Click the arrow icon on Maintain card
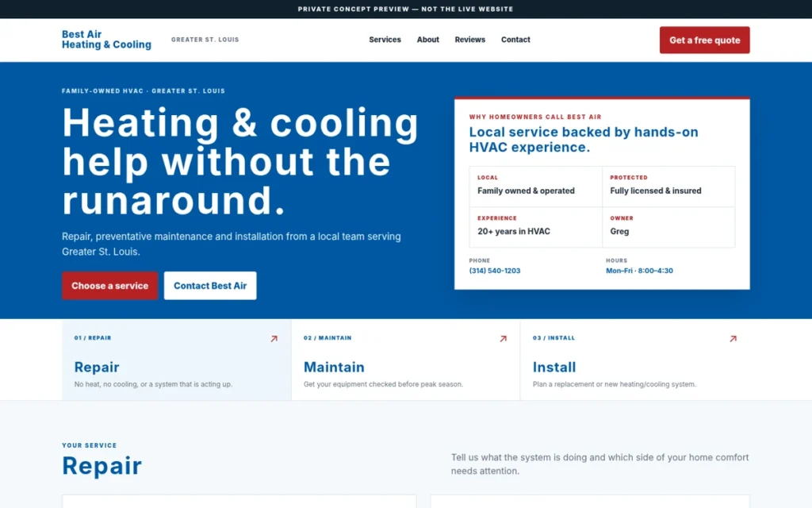The height and width of the screenshot is (508, 812). [x=503, y=338]
